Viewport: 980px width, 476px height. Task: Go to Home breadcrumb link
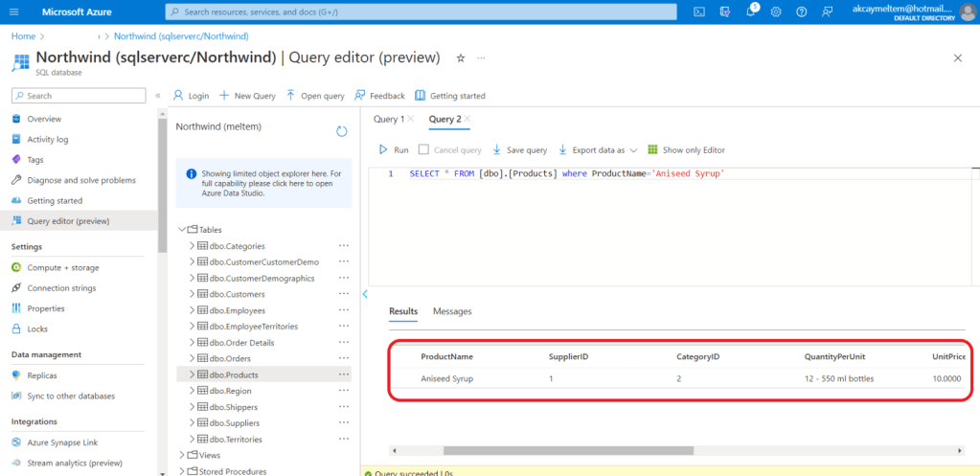tap(23, 35)
